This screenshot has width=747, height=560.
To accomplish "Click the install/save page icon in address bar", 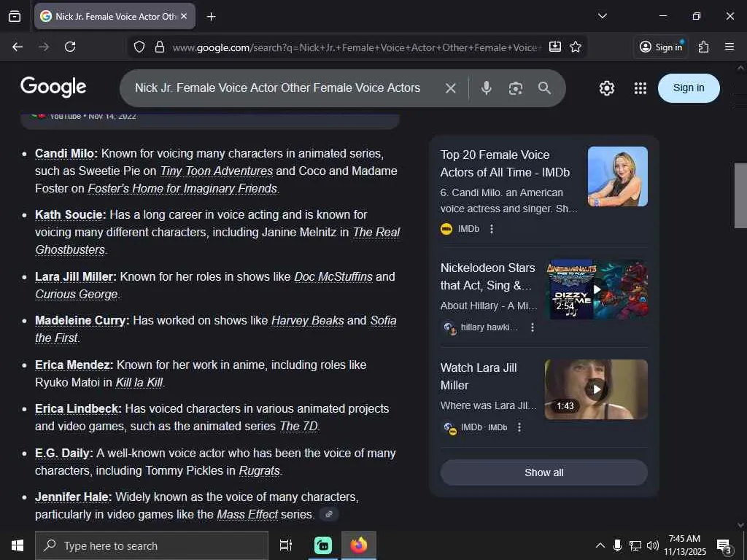I will pyautogui.click(x=555, y=47).
